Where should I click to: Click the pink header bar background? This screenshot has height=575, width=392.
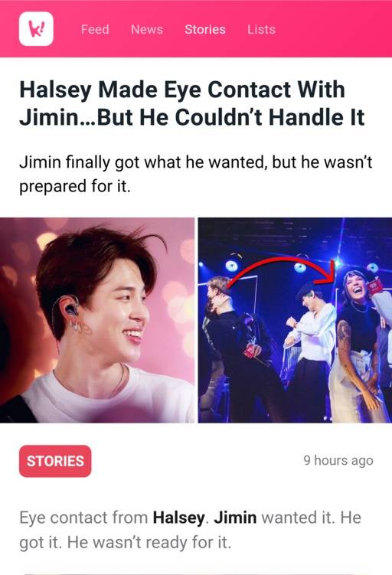tap(330, 28)
